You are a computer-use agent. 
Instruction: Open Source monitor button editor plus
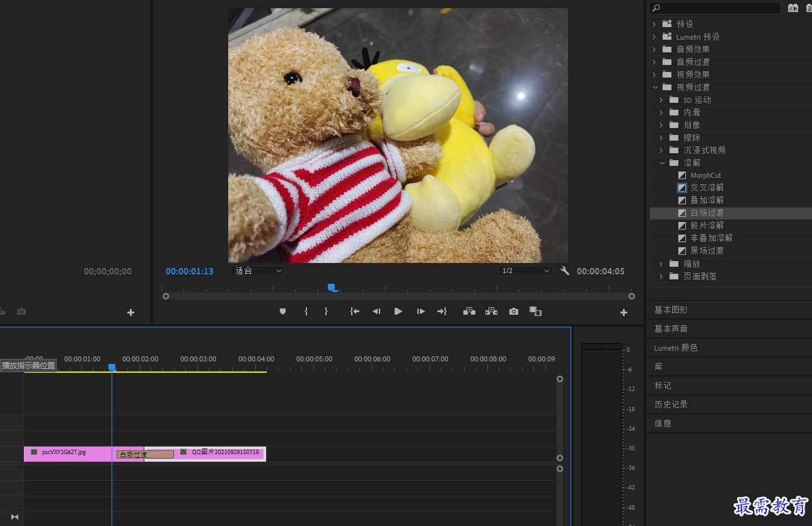(130, 312)
